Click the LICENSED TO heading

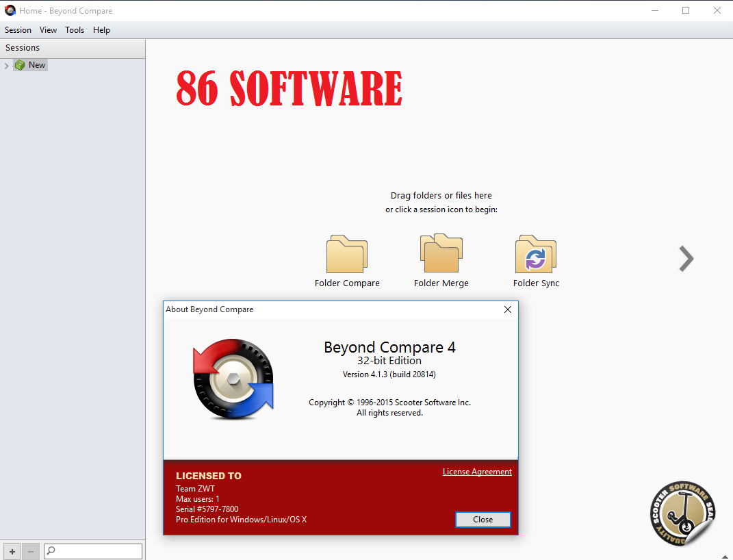[209, 476]
